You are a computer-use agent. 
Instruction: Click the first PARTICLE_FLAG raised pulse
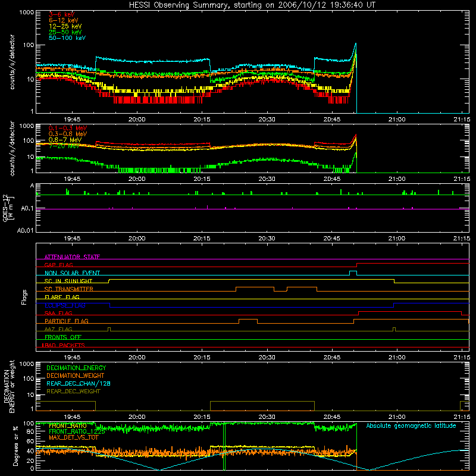(x=248, y=320)
